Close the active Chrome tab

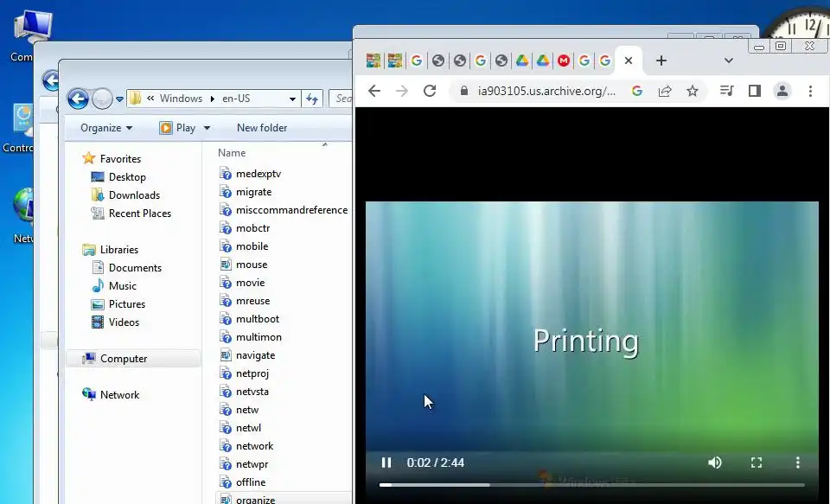click(629, 61)
